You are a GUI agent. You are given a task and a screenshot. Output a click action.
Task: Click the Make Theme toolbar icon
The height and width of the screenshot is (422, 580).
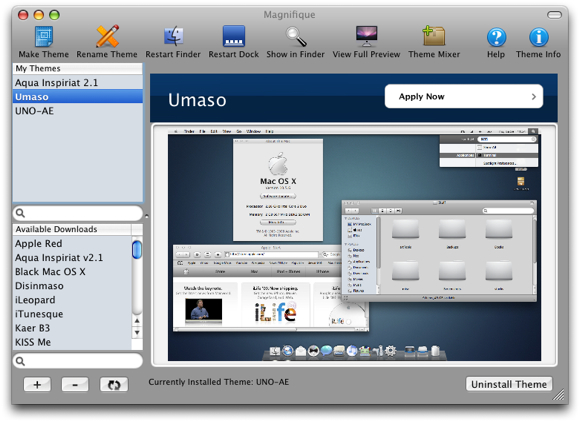(44, 37)
